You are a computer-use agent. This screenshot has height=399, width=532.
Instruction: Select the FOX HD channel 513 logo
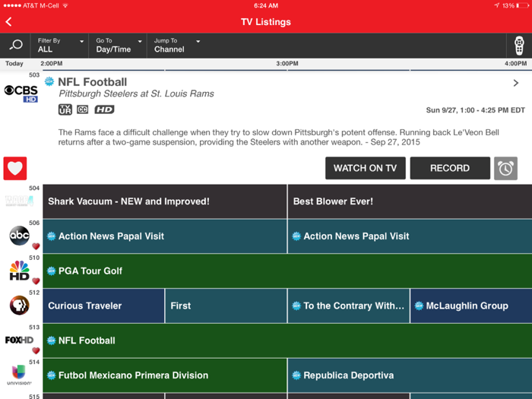tap(19, 340)
